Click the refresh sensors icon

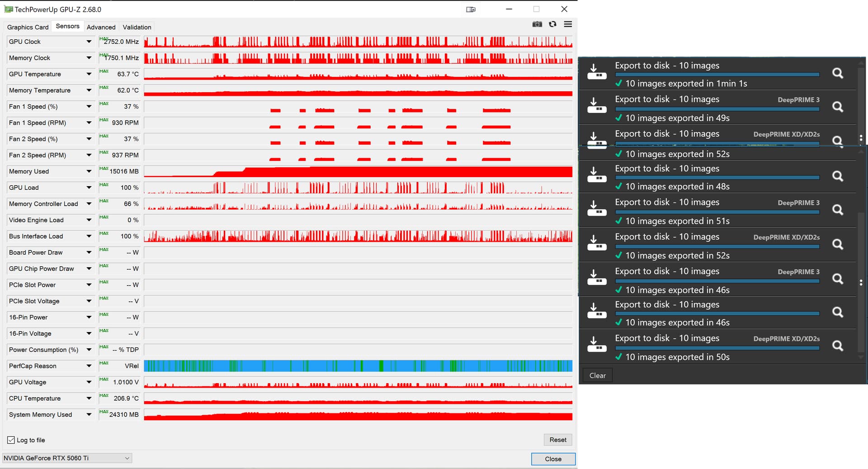[x=552, y=24]
